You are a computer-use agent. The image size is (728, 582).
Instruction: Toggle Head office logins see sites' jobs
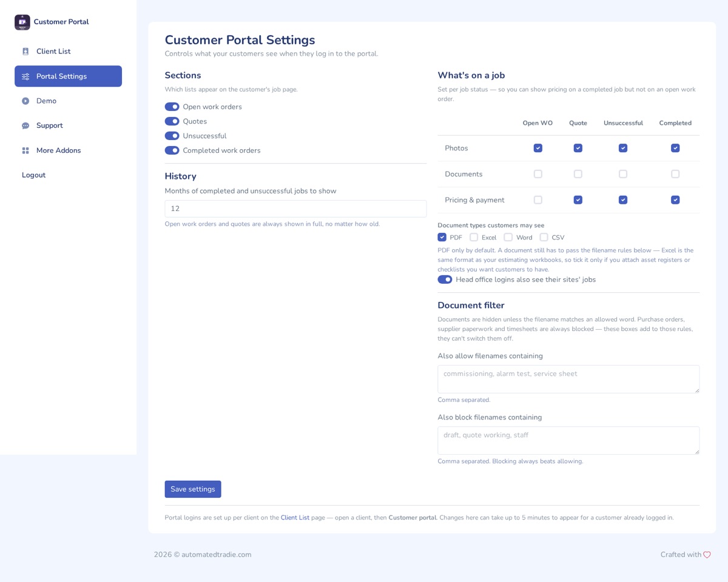[x=445, y=279]
